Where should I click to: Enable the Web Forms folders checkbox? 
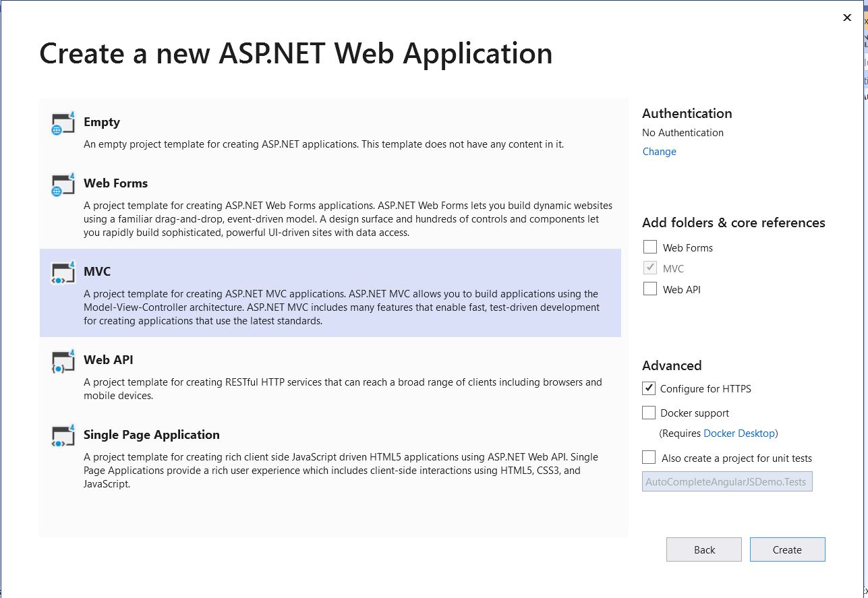(650, 247)
